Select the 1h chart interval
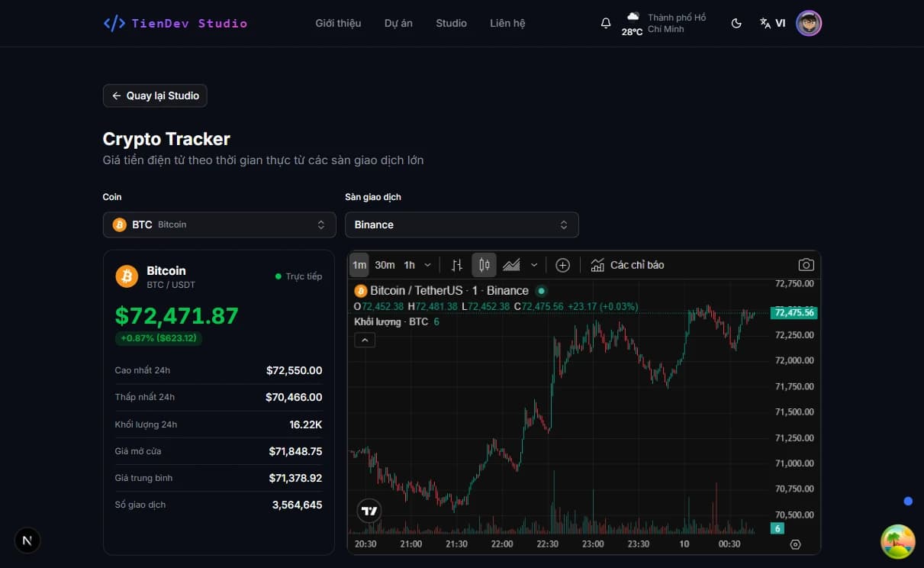 click(410, 265)
